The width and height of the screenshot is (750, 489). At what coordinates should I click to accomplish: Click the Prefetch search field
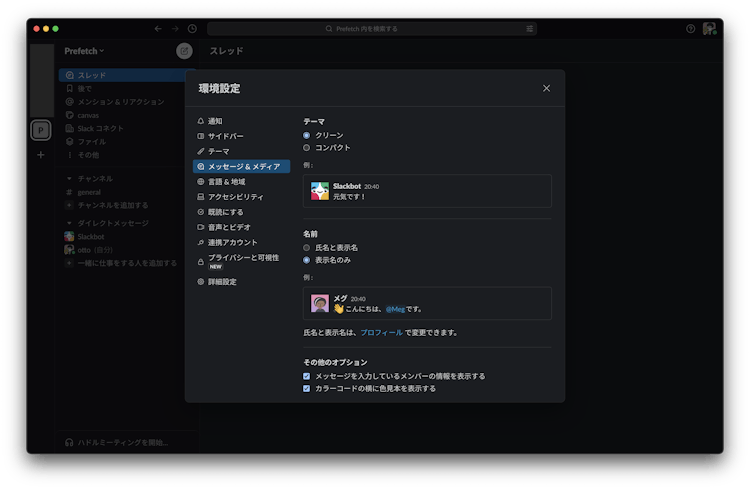(x=372, y=29)
